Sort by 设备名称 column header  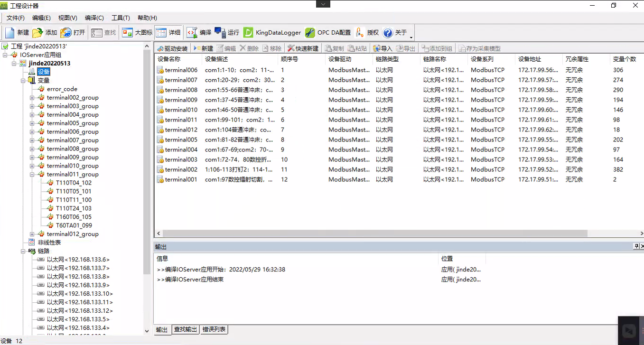(x=178, y=59)
